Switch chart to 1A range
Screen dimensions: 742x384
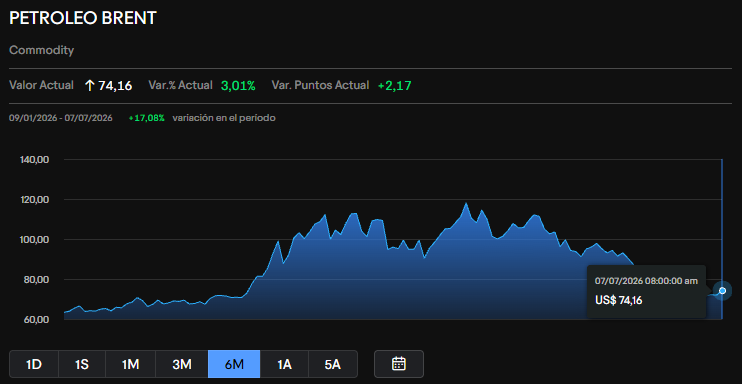tap(284, 364)
